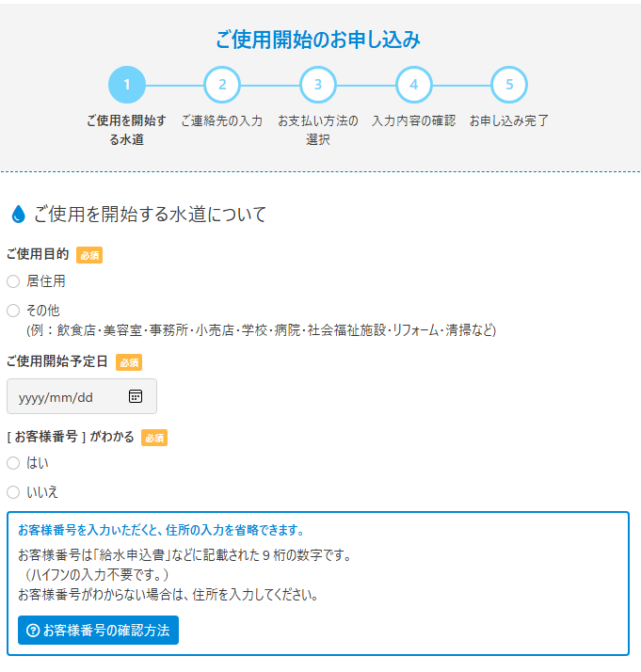Click step 1 circle in progress bar

point(127,85)
